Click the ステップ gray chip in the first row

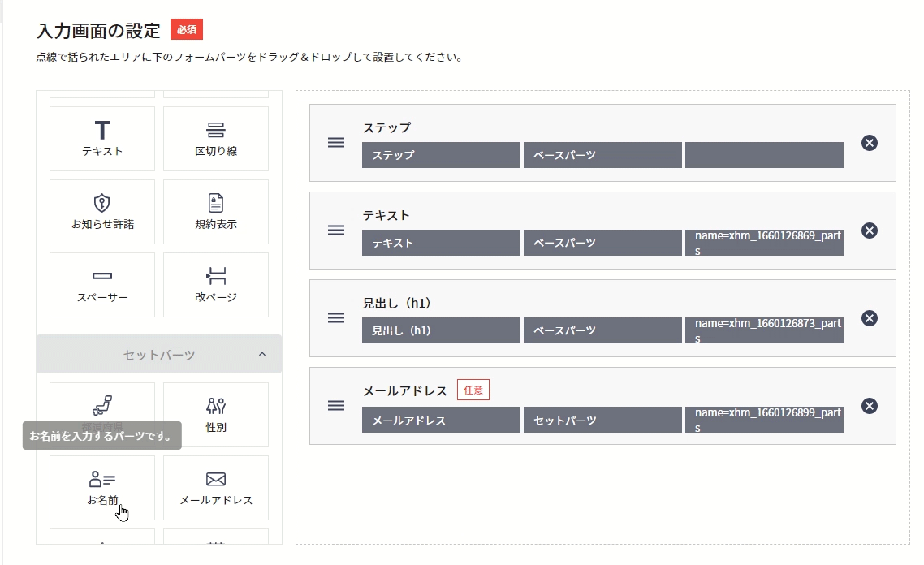[x=441, y=155]
